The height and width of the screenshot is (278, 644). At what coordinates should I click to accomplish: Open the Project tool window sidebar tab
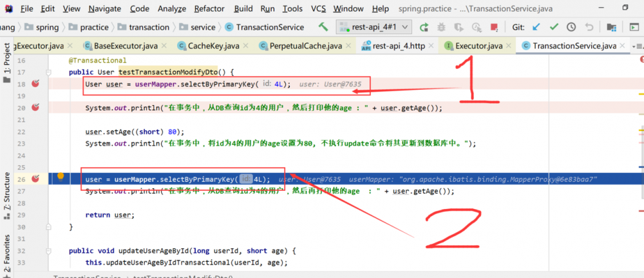click(7, 62)
